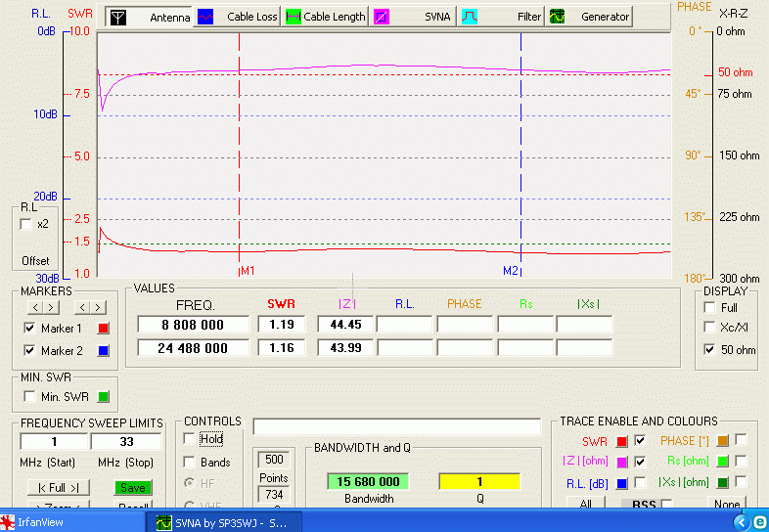Viewport: 769px width, 532px height.
Task: Click the red SWR trace colour swatch
Action: (x=621, y=441)
